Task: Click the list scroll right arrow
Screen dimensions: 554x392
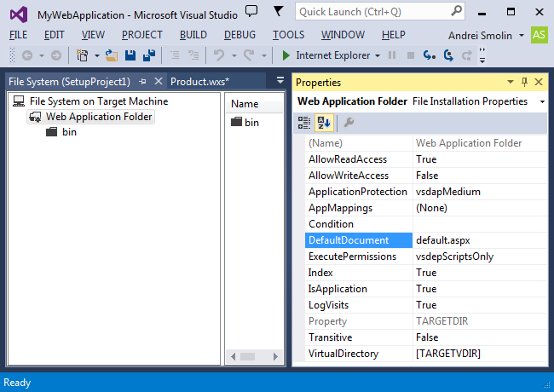Action: click(275, 356)
